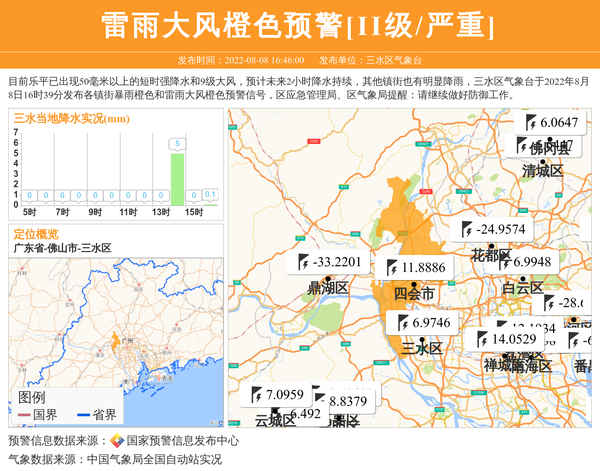Click the wind flag icon beside 11.8886

pyautogui.click(x=390, y=267)
